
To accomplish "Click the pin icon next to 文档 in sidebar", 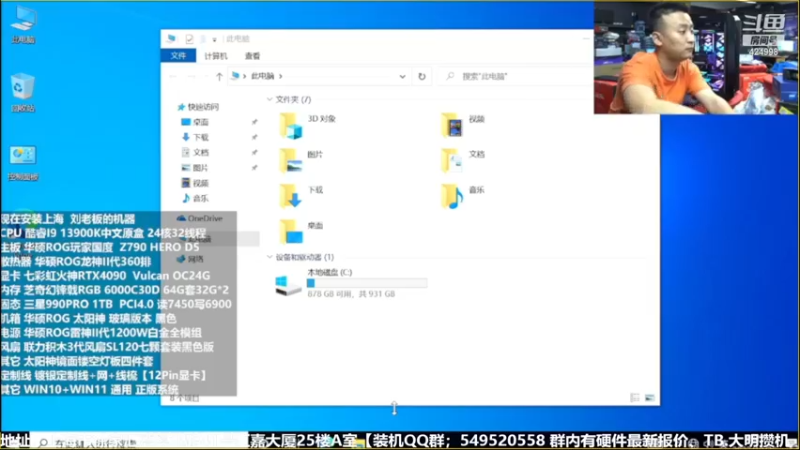I will click(x=254, y=153).
